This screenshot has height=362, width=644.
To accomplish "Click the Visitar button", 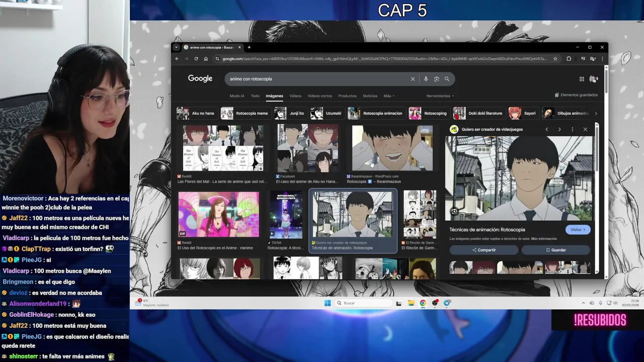I will click(578, 230).
